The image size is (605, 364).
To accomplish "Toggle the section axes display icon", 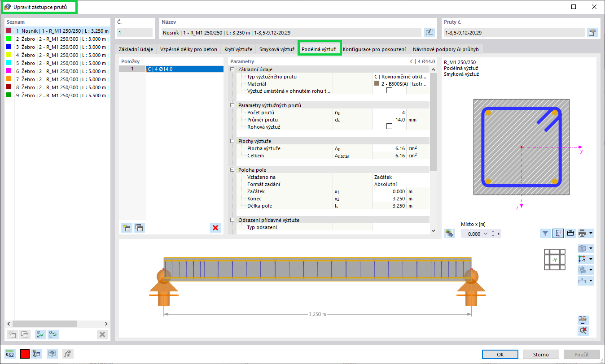I will 558,233.
